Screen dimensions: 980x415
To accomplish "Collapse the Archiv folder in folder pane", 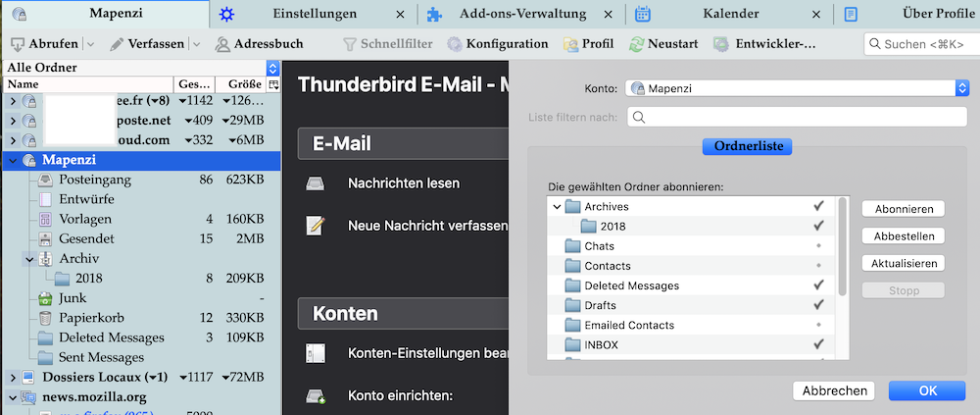I will click(x=29, y=258).
